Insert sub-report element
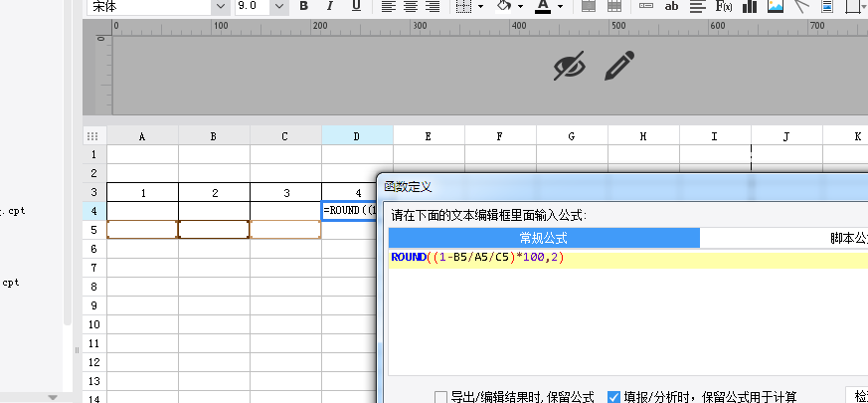Viewport: 868px width, 403px height. pyautogui.click(x=827, y=6)
